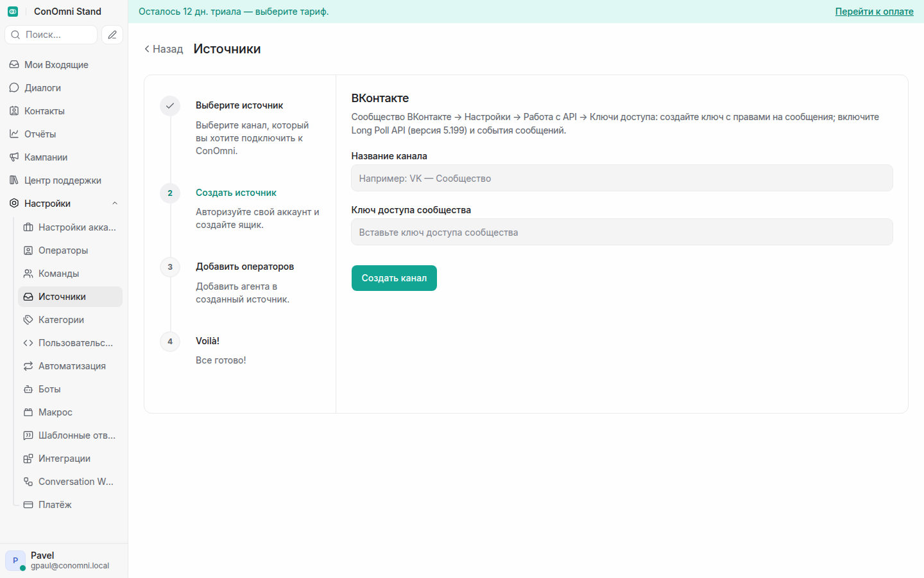The width and height of the screenshot is (924, 578).
Task: Click the inbox icon beside Мои Входящие
Action: pos(14,65)
